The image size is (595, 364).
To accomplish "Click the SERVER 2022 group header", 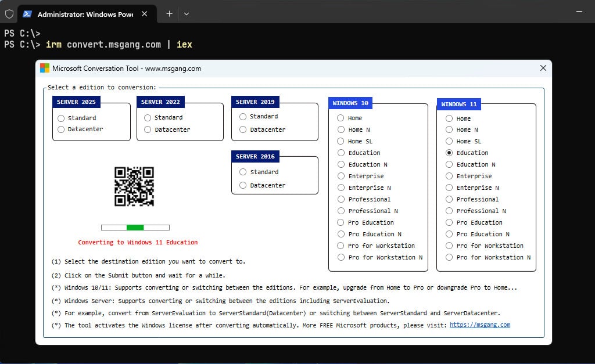I will pos(160,102).
